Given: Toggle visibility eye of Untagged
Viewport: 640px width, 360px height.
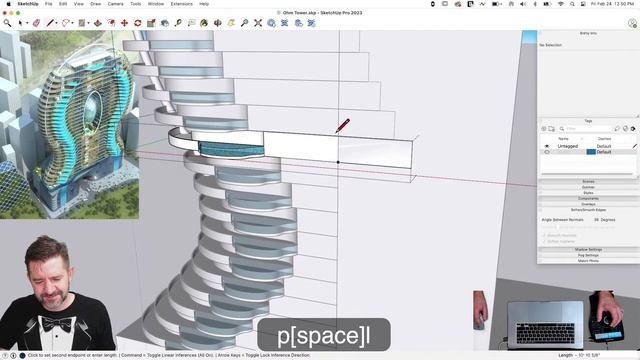Looking at the screenshot, I should pyautogui.click(x=547, y=146).
